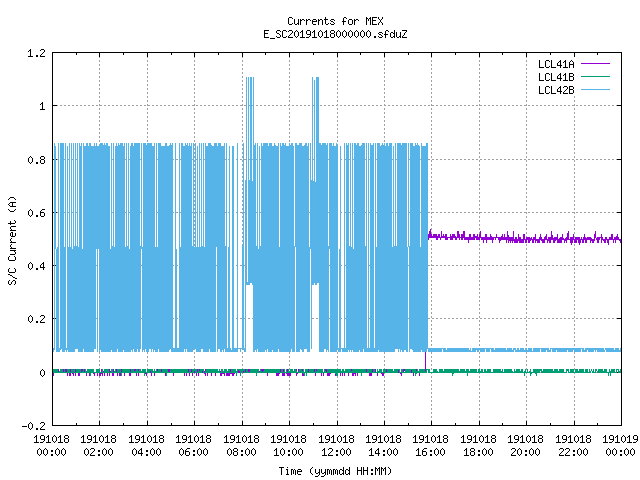This screenshot has height=480, width=640.
Task: Click the blue LCL42B legend line sample
Action: [595, 90]
